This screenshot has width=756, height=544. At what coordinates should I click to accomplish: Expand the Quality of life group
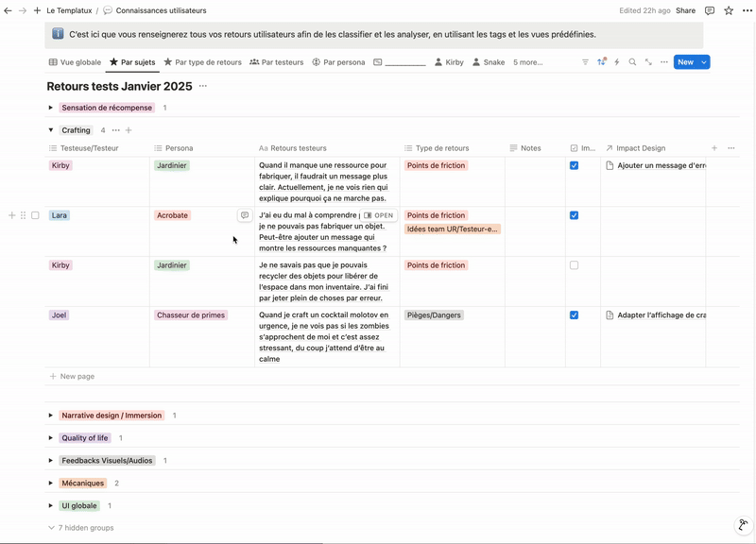(x=51, y=438)
